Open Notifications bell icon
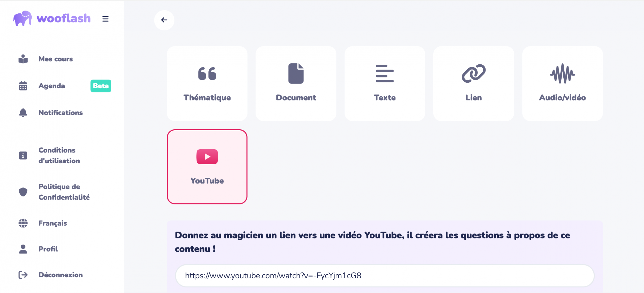The image size is (644, 293). [x=23, y=113]
